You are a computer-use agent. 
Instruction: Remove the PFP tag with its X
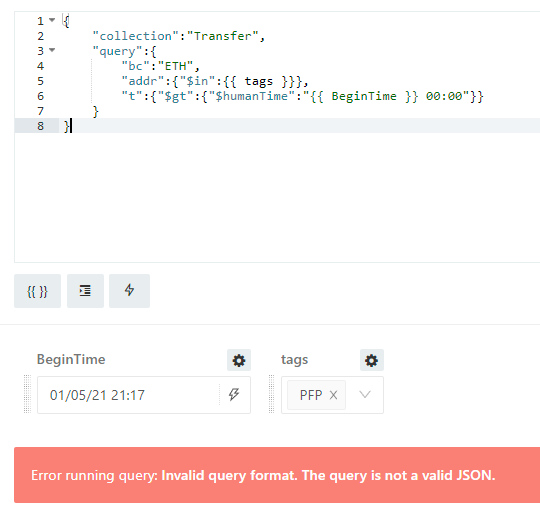tap(333, 395)
